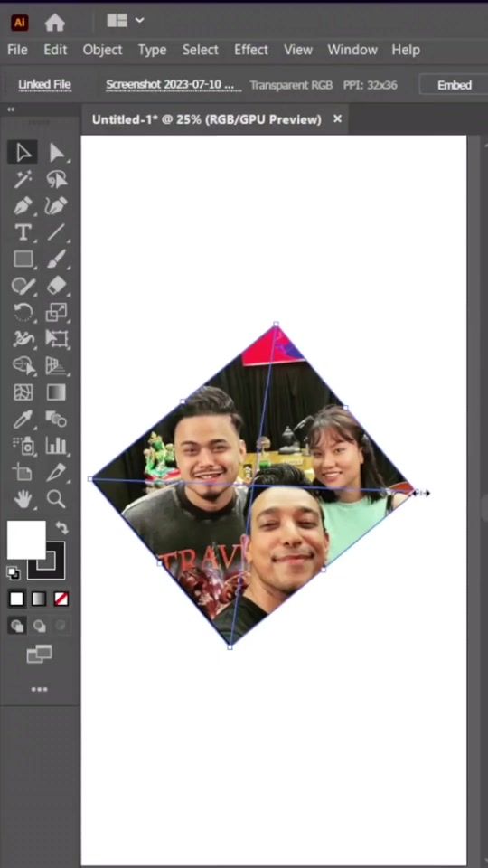Viewport: 488px width, 868px height.
Task: Activate the Zoom tool
Action: click(56, 499)
